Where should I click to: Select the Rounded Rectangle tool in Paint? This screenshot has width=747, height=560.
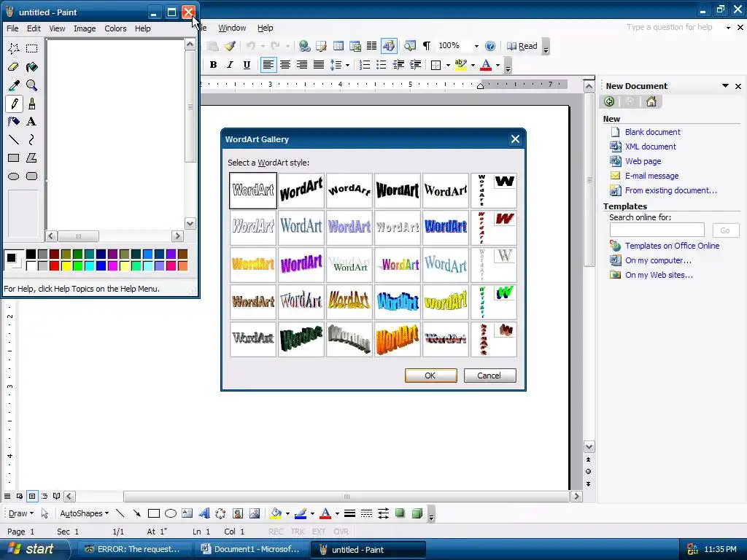(31, 176)
